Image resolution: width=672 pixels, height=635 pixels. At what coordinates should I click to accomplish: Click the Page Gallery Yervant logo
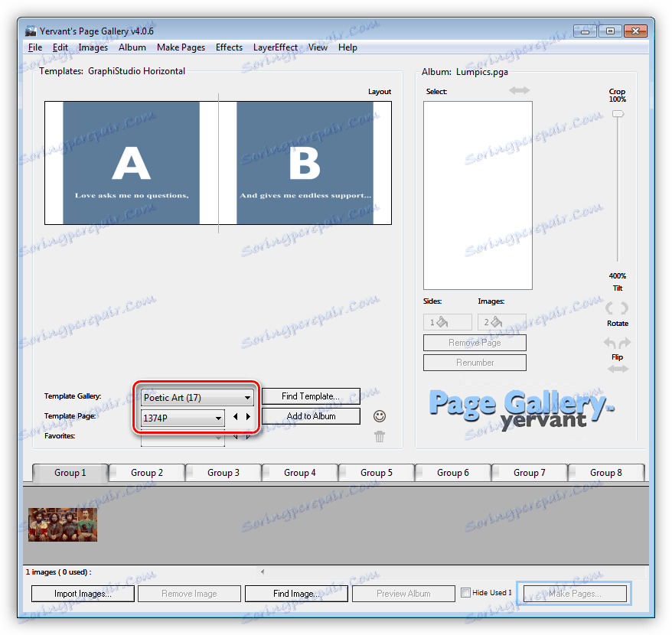point(521,409)
